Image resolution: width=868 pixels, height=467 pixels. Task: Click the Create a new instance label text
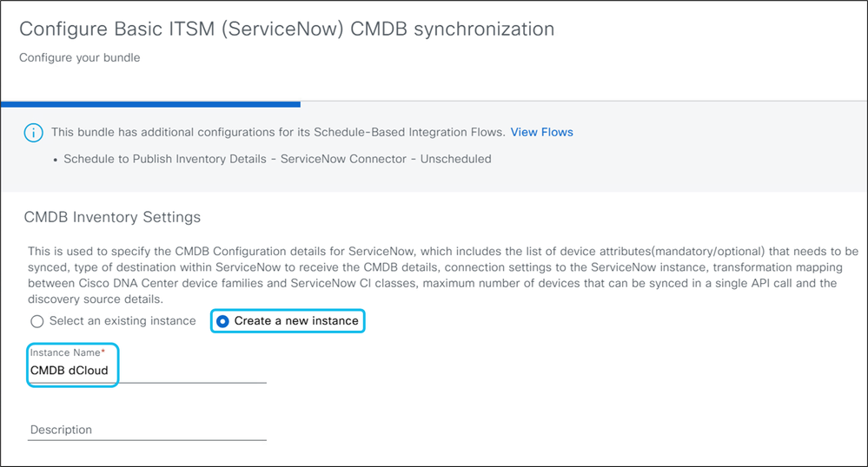coord(295,321)
